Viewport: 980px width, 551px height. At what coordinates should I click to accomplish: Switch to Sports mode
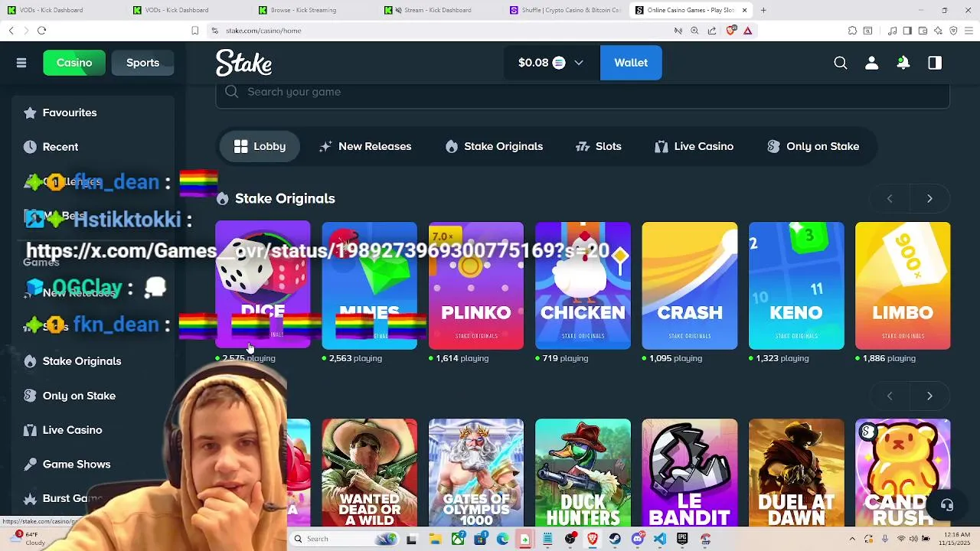point(142,63)
